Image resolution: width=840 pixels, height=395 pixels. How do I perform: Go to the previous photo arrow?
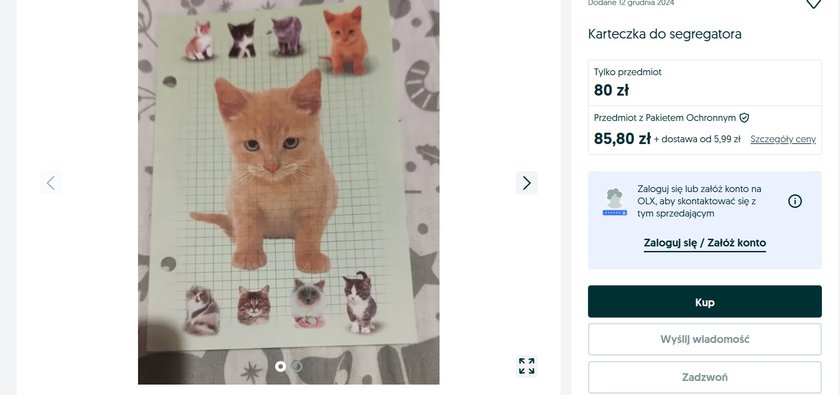pos(51,183)
